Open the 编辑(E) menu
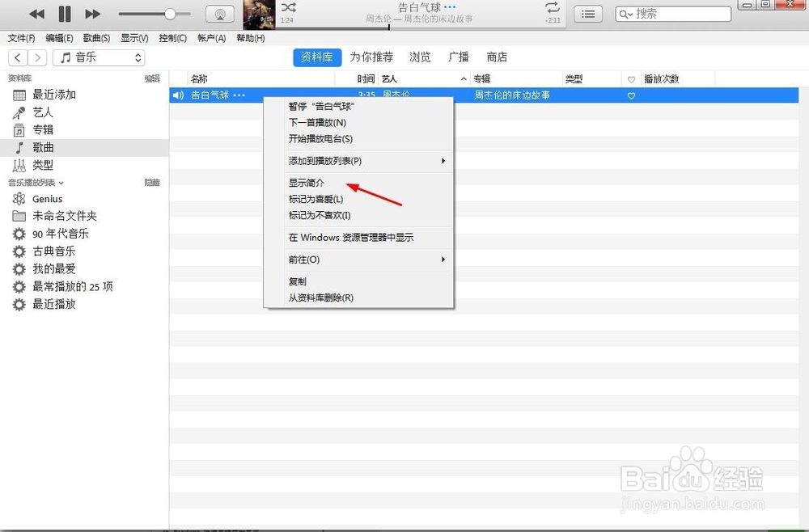The height and width of the screenshot is (532, 809). tap(59, 38)
